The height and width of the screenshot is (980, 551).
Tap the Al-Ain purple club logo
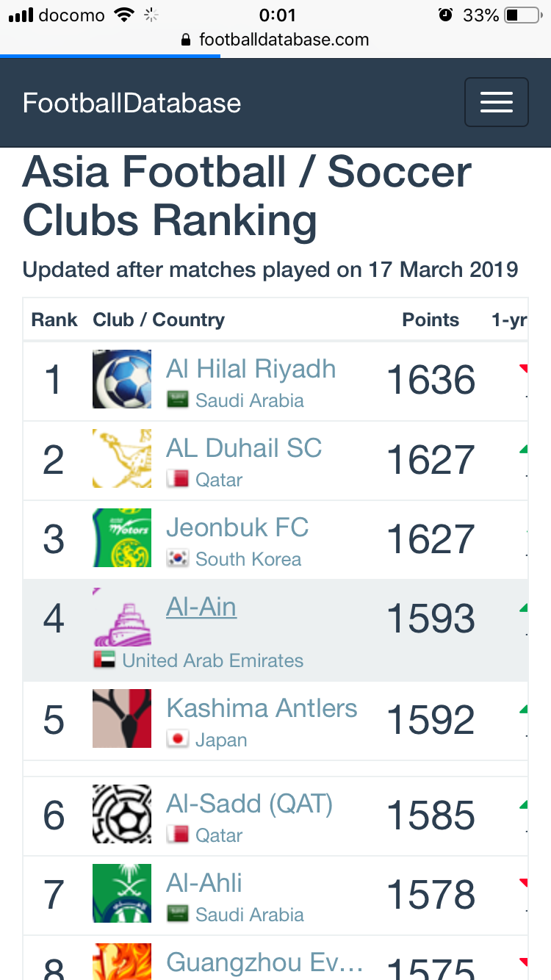pos(122,617)
